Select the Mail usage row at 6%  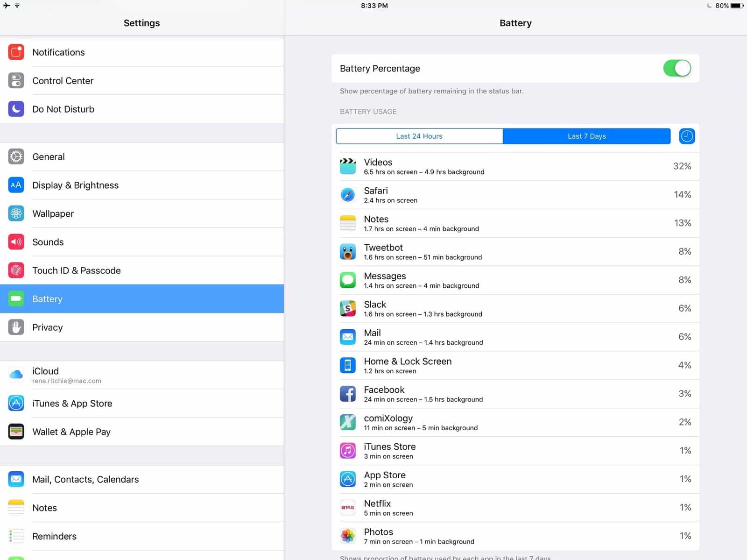coord(515,337)
